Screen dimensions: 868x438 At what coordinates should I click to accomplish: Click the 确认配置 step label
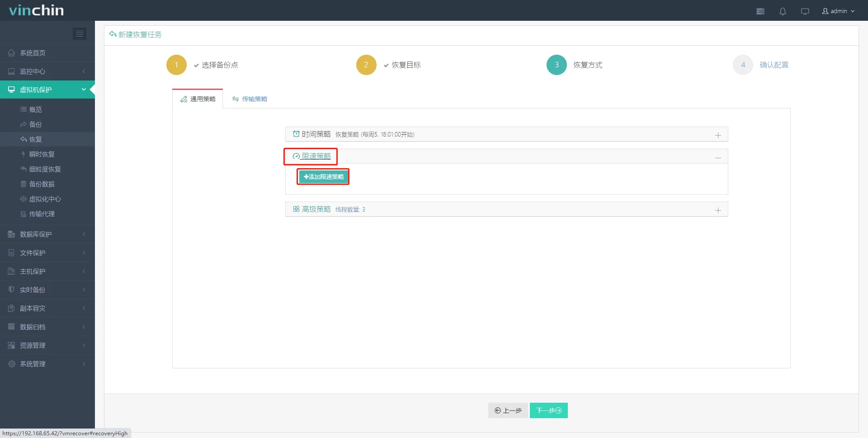[774, 65]
